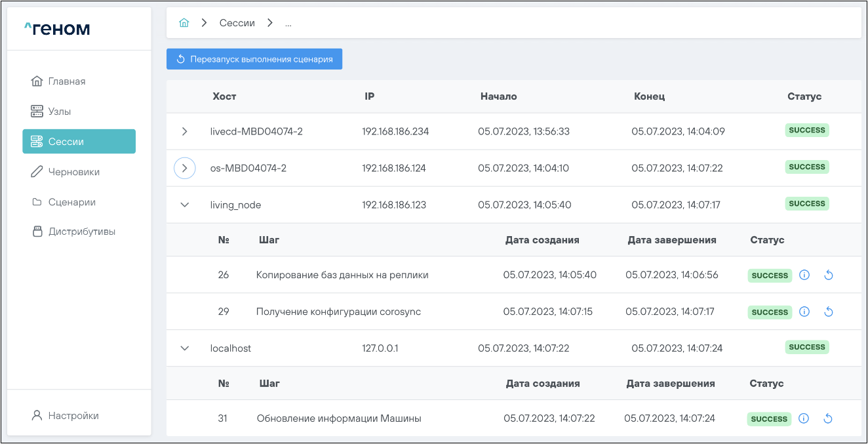Go to Узлы in the sidebar
The width and height of the screenshot is (868, 444).
(59, 111)
